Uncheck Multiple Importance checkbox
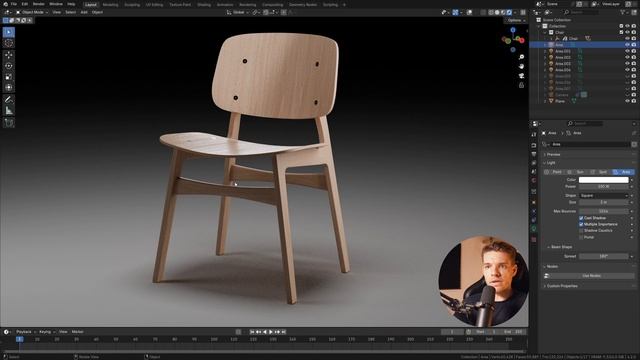The image size is (640, 360). 581,224
